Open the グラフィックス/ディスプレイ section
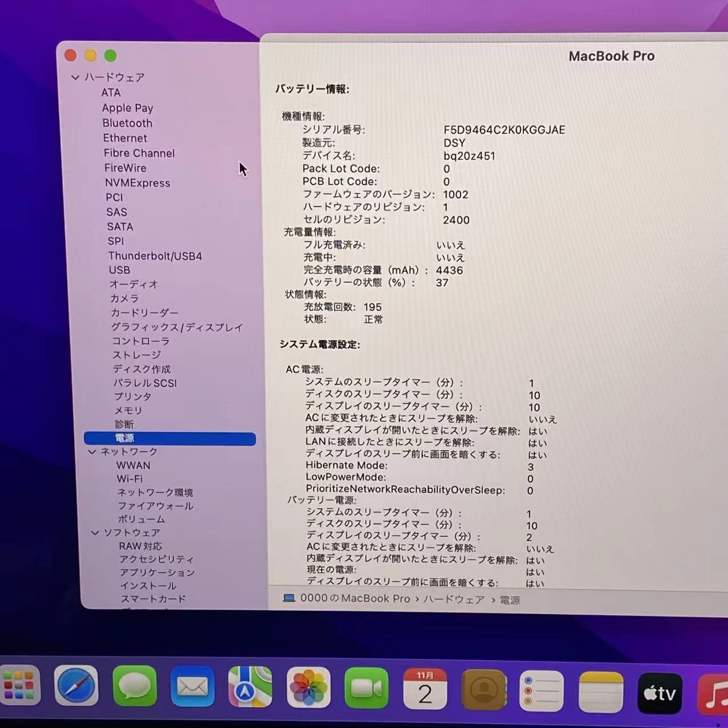The image size is (728, 728). point(177,327)
